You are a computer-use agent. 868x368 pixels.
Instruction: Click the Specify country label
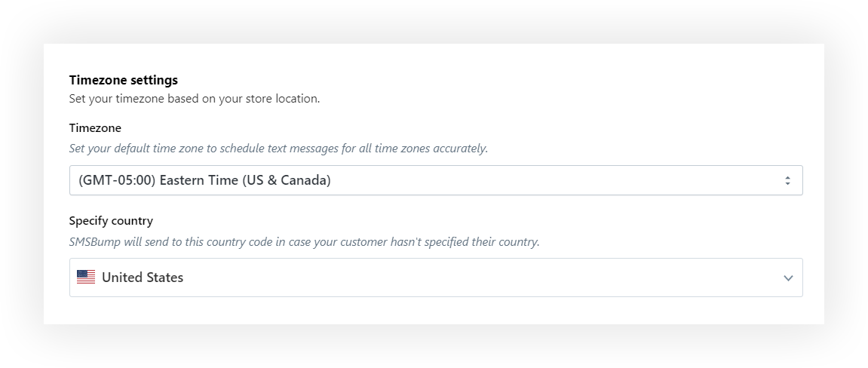point(111,221)
